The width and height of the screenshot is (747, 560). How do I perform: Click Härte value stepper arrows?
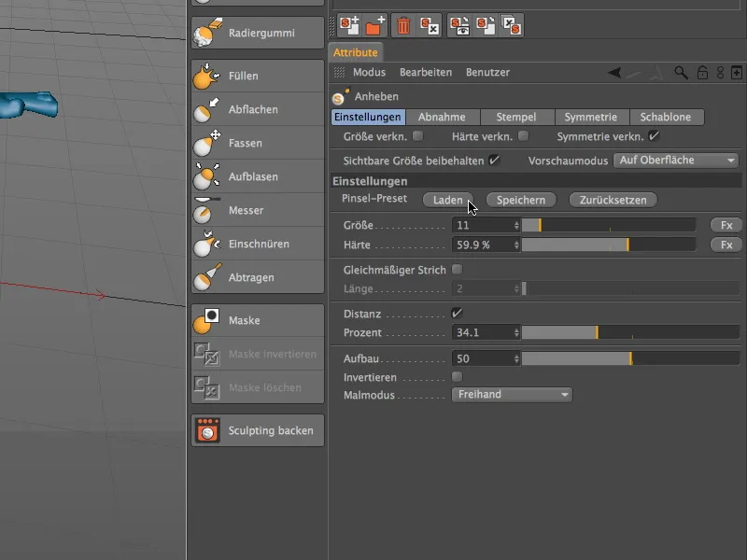516,245
